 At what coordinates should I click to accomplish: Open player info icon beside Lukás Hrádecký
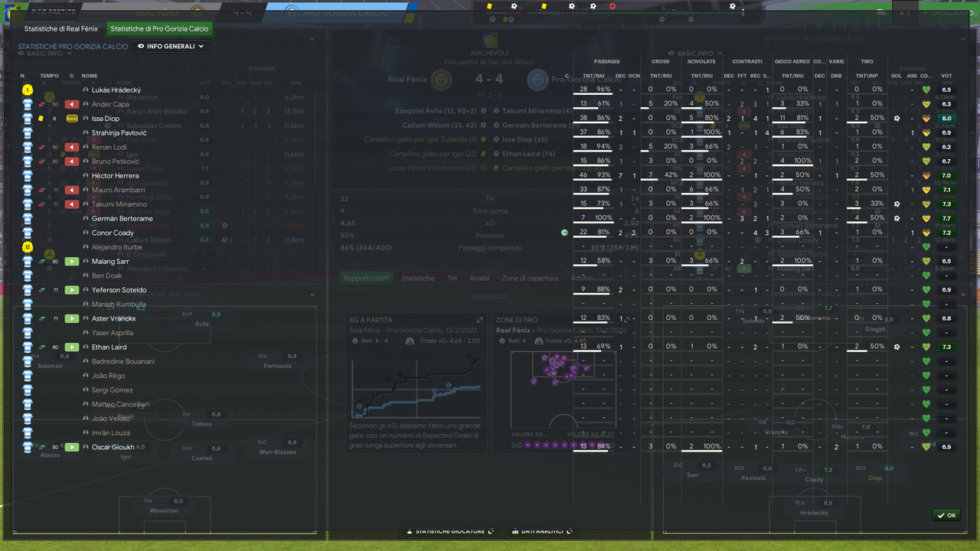[x=86, y=90]
